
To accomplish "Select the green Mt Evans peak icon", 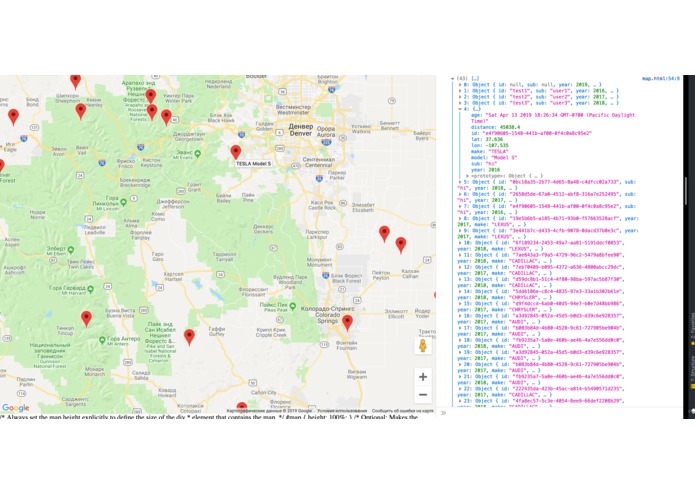I will pyautogui.click(x=198, y=154).
